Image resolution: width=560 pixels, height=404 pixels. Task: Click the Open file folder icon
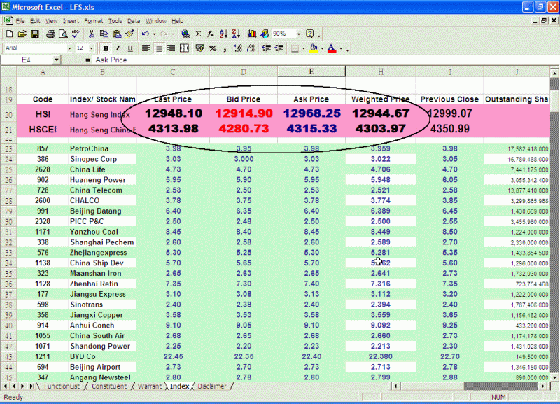click(x=22, y=34)
